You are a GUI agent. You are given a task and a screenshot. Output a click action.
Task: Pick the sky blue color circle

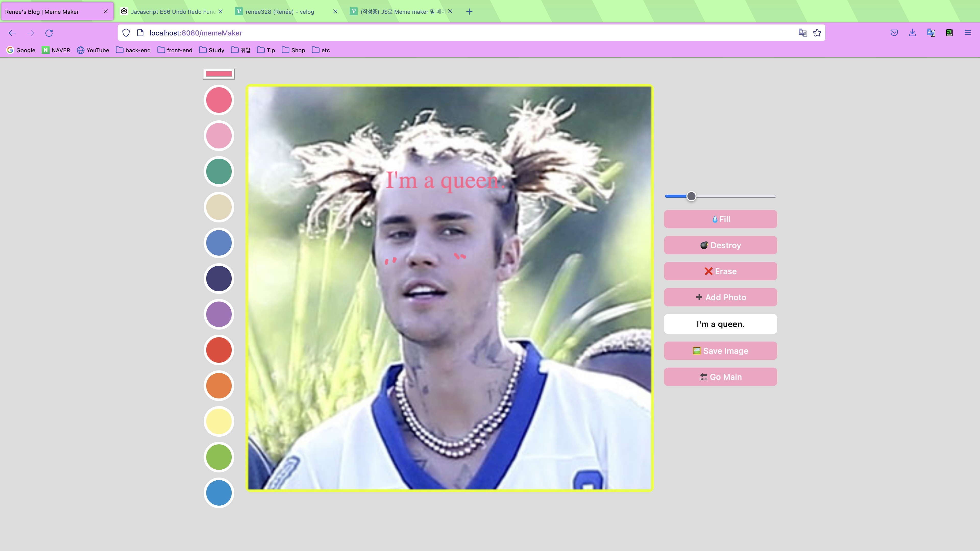tap(219, 493)
